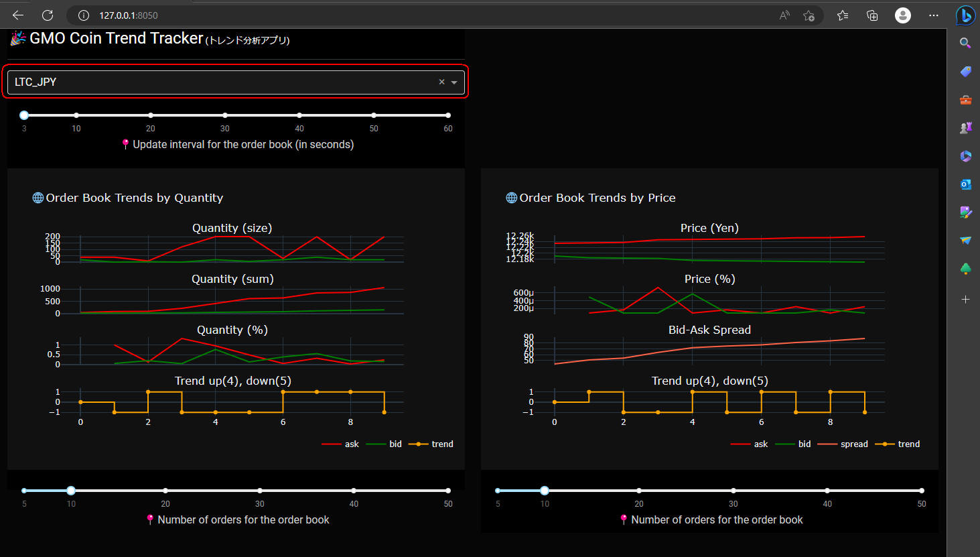This screenshot has width=980, height=557.
Task: Set update interval to 30 seconds
Action: (x=225, y=115)
